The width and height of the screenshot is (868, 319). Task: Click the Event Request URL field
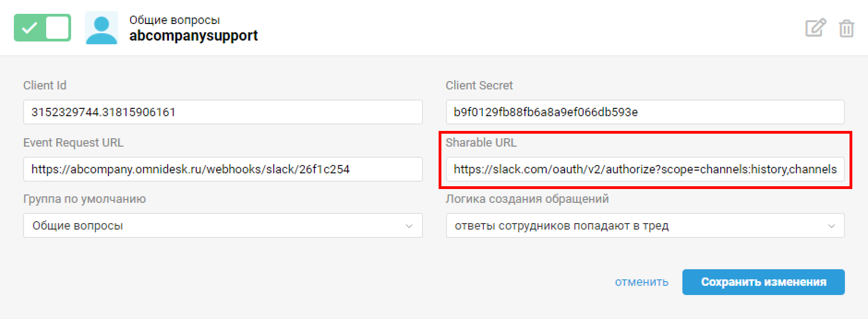click(223, 169)
